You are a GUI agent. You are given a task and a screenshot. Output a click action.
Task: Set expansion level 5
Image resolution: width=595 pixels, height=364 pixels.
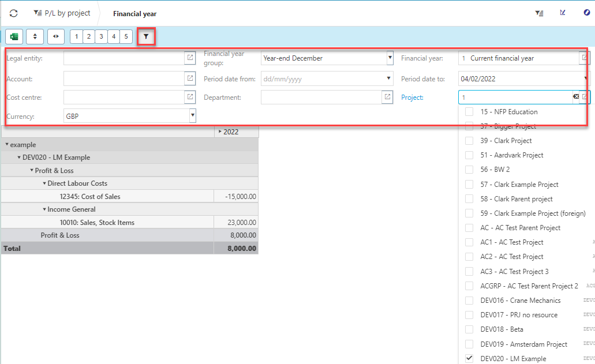coord(126,37)
